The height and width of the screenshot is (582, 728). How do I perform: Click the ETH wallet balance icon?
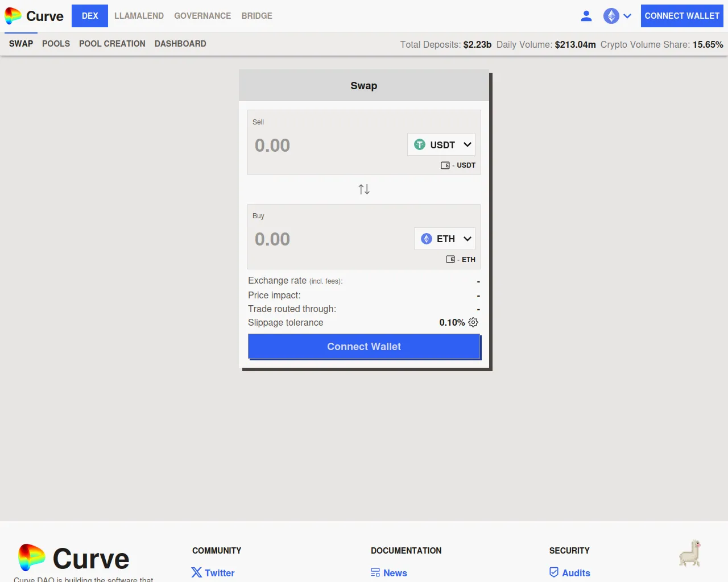coord(450,260)
